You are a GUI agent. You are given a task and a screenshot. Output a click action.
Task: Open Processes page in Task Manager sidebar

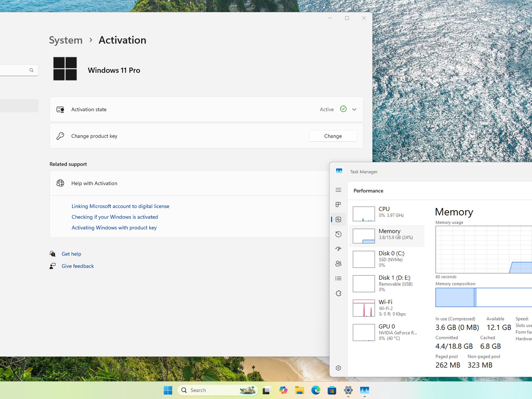pos(338,204)
